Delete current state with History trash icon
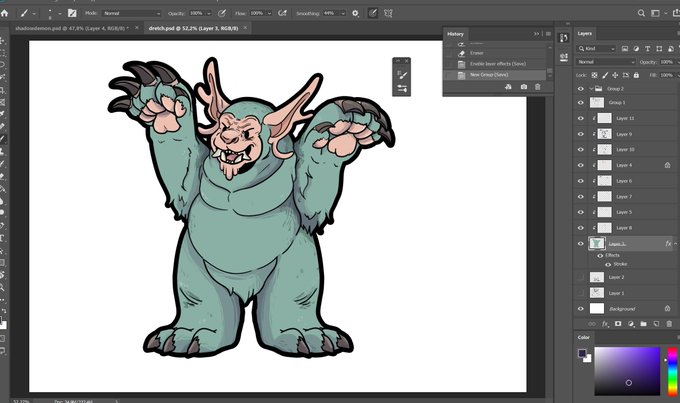 pos(537,87)
